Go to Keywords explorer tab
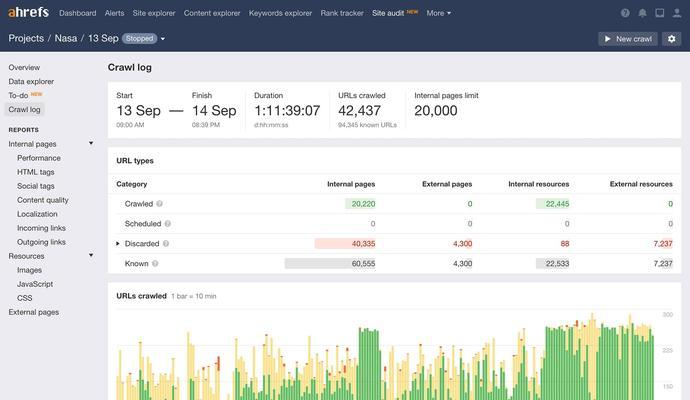 coord(280,13)
